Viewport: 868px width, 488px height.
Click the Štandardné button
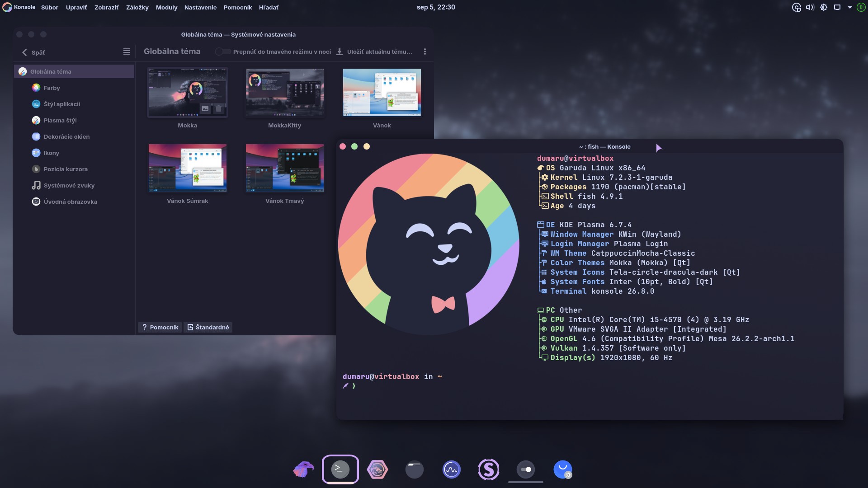click(x=208, y=327)
